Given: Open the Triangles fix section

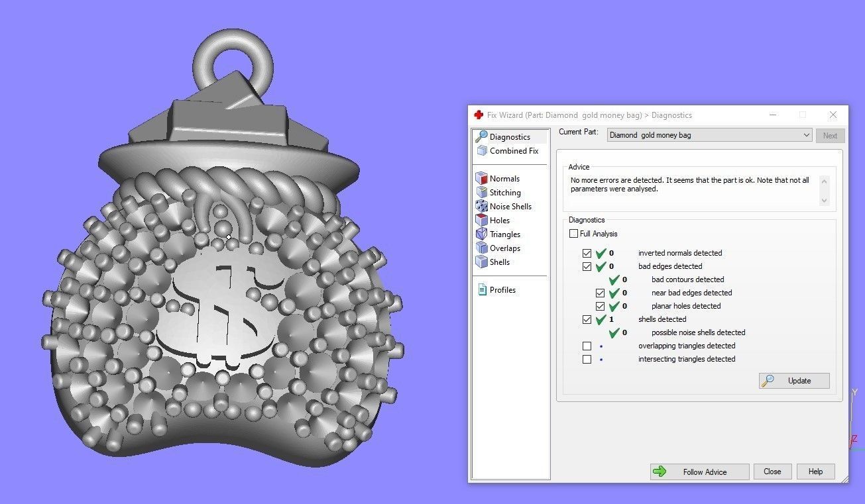Looking at the screenshot, I should [504, 234].
